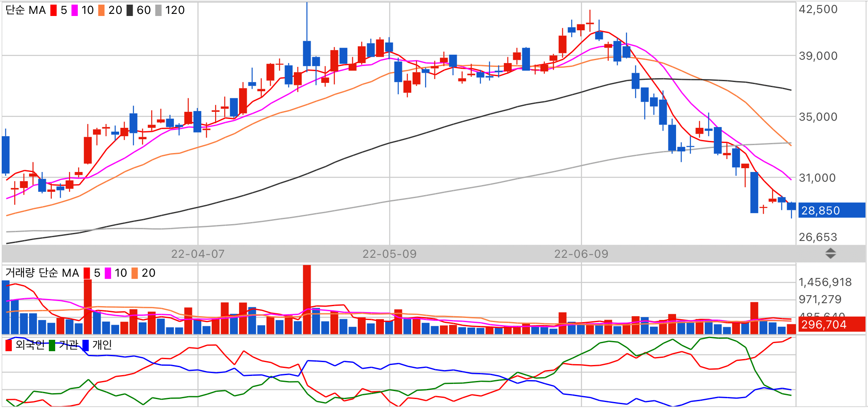Click the up/down resize arrows on date bar

(831, 254)
